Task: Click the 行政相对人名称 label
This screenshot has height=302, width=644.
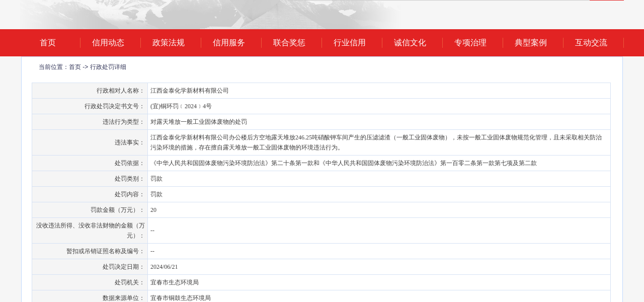Action: (x=121, y=91)
